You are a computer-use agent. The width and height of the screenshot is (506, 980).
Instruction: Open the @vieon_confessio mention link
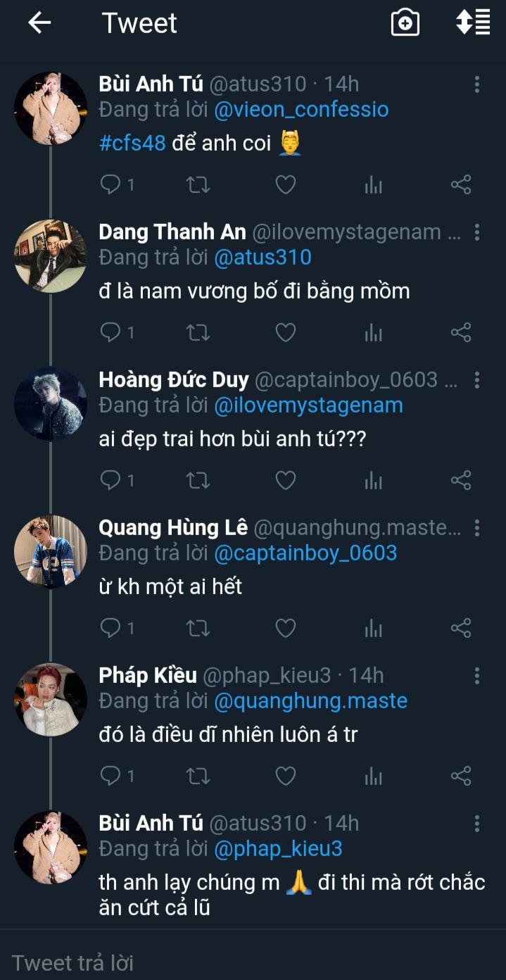pyautogui.click(x=301, y=110)
